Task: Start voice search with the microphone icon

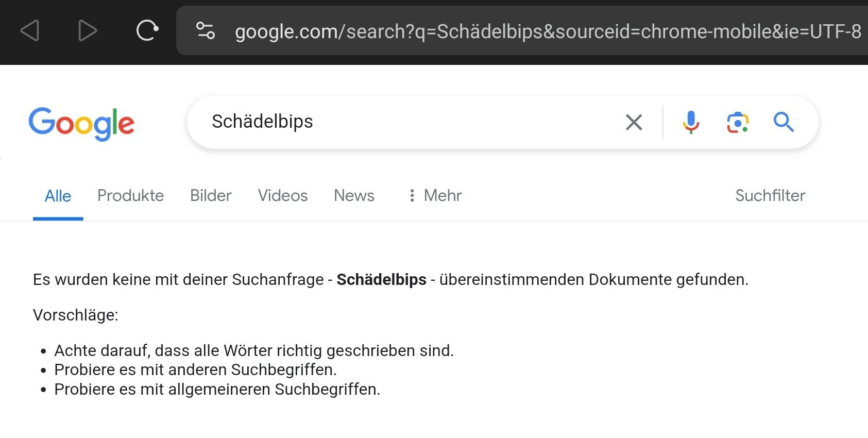Action: 691,122
